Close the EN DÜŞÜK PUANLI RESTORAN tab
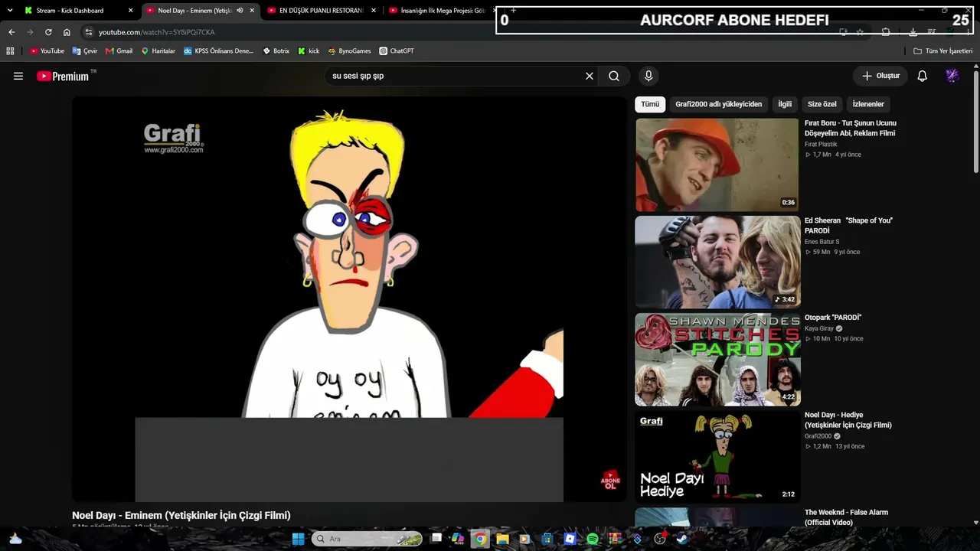The image size is (980, 551). click(x=374, y=11)
